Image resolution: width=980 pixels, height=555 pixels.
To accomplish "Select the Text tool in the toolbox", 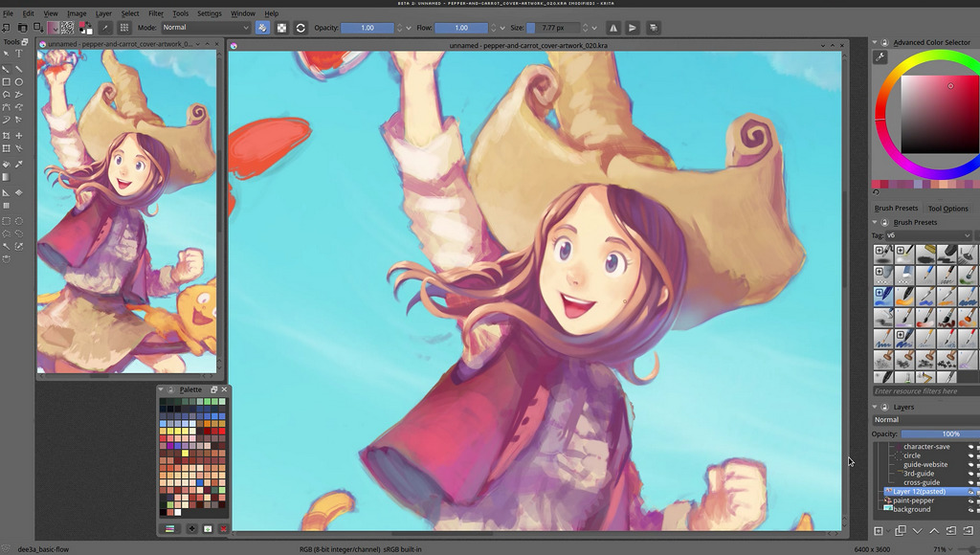I will tap(19, 55).
